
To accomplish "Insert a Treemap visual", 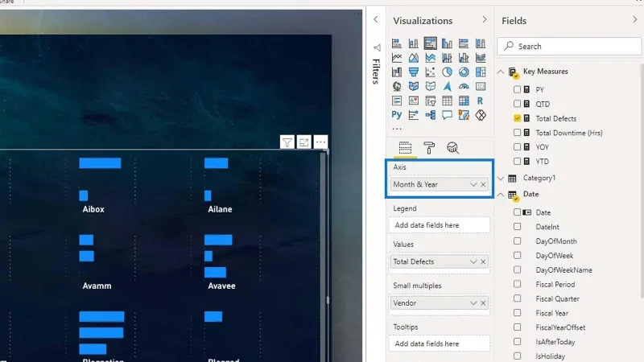I will (480, 72).
